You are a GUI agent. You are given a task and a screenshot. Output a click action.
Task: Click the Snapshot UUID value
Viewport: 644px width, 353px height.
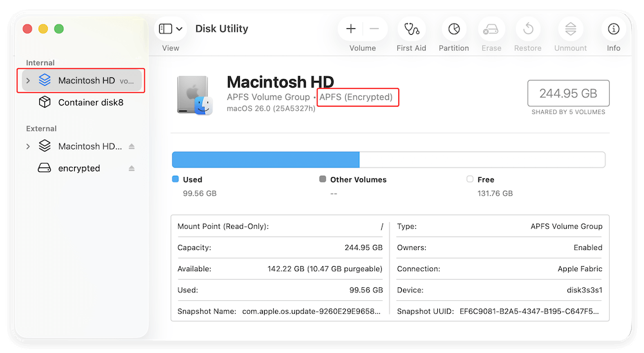point(529,312)
